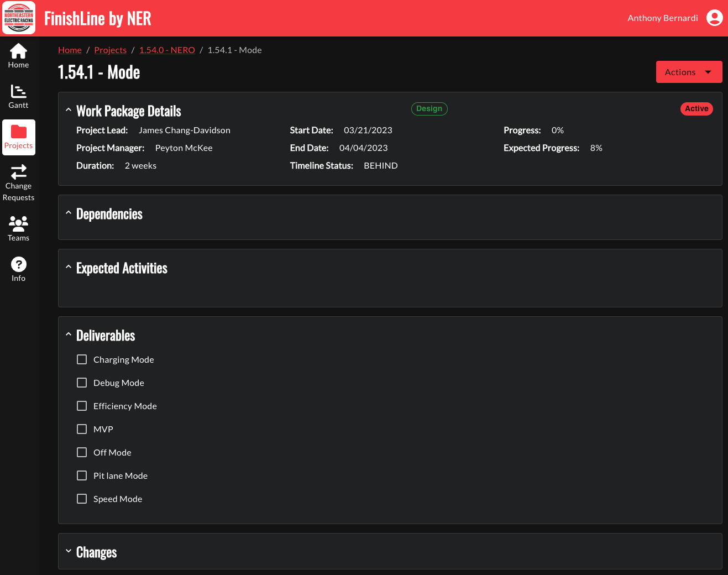Viewport: 728px width, 575px height.
Task: Collapse the Deliverables section
Action: tap(68, 333)
